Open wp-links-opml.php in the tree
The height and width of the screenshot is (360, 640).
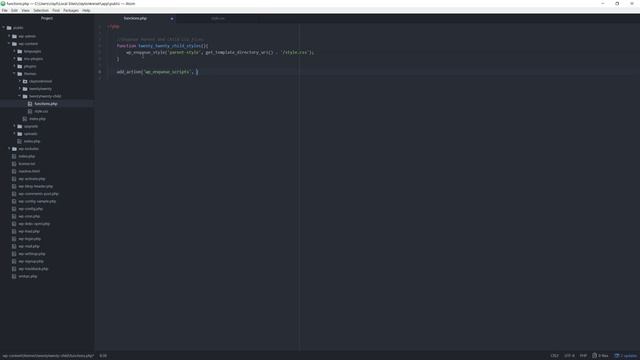[x=34, y=224]
